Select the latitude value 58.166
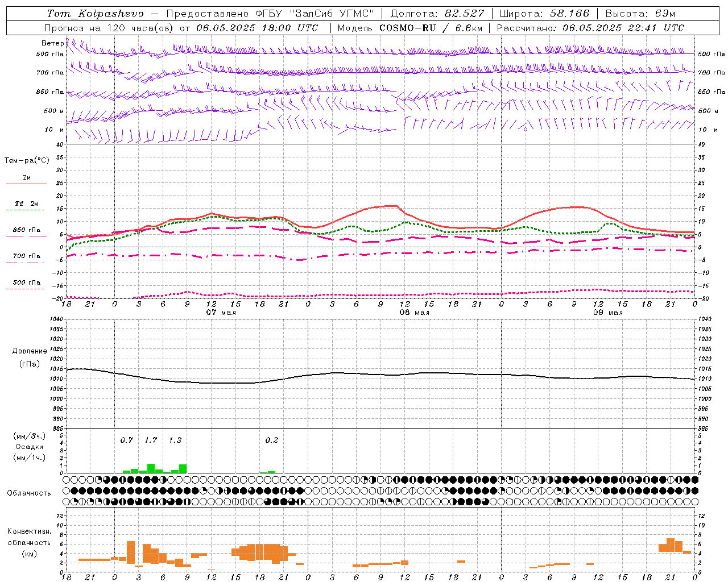This screenshot has width=728, height=582. [570, 14]
